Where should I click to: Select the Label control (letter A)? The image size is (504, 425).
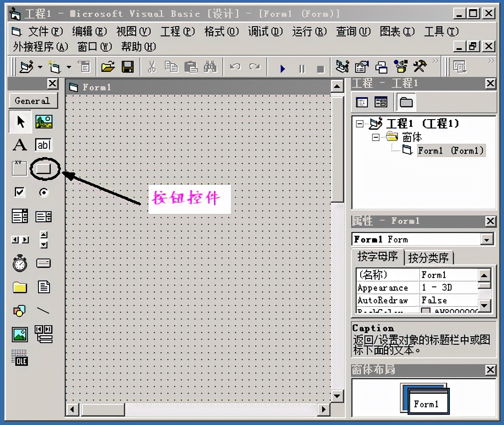tap(19, 145)
